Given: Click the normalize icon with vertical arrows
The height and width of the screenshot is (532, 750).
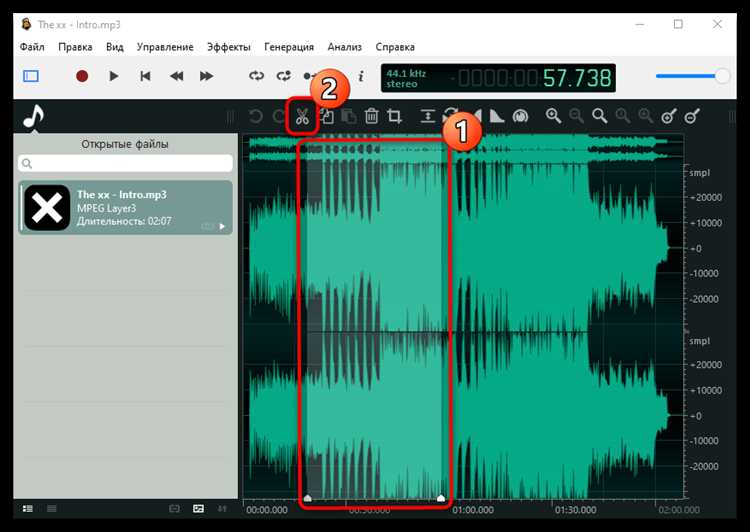Looking at the screenshot, I should click(428, 116).
